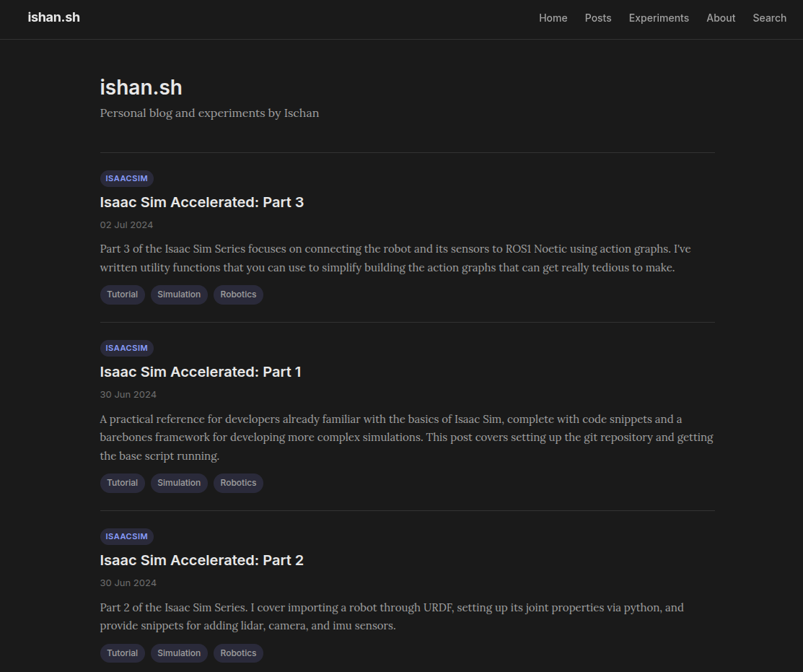Select the Robotics tag under Part 3
The image size is (803, 672).
(x=238, y=294)
